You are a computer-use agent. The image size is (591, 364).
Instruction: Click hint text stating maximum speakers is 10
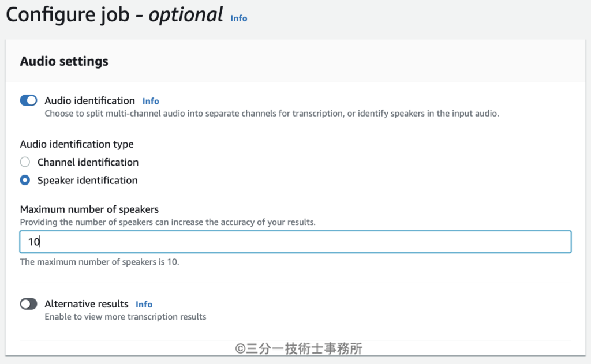[99, 262]
